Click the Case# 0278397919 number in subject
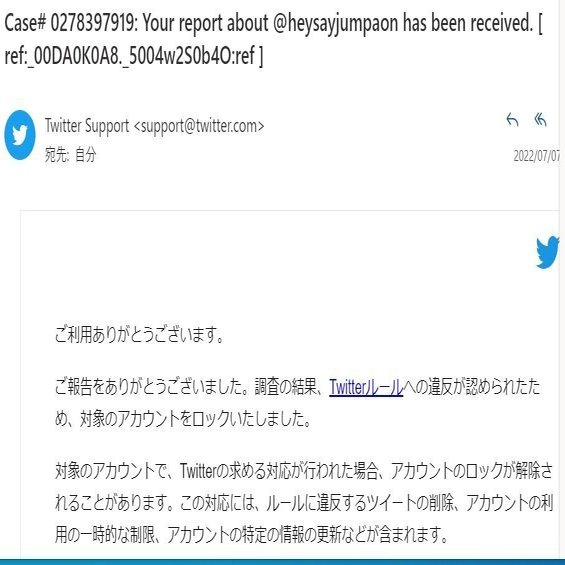The height and width of the screenshot is (565, 565). point(71,23)
